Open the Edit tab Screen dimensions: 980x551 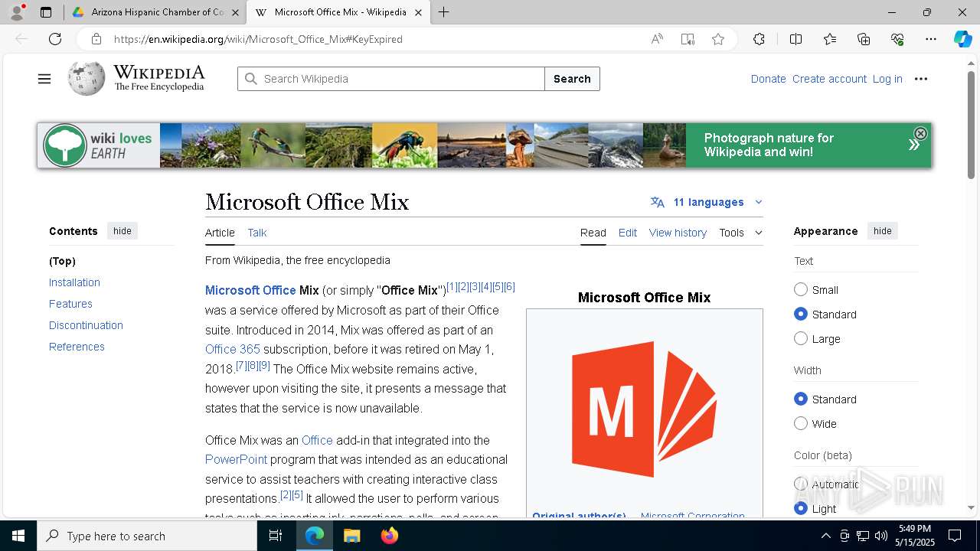[628, 233]
